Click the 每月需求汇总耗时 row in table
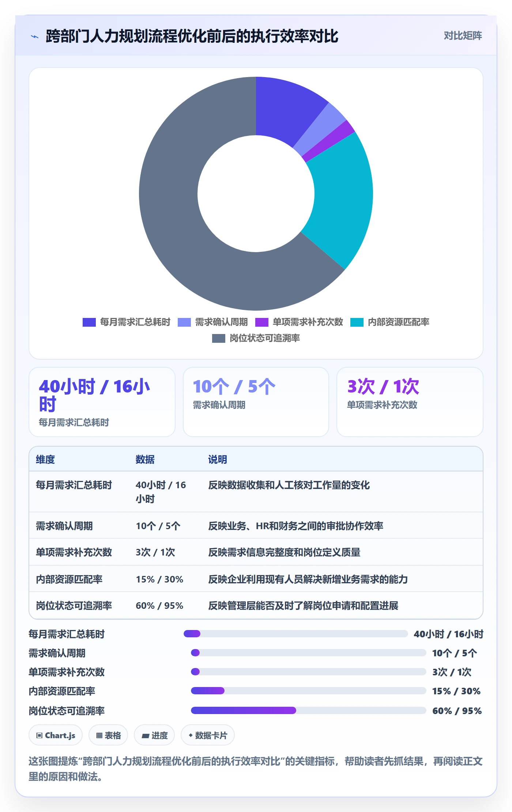The width and height of the screenshot is (512, 812). [256, 492]
